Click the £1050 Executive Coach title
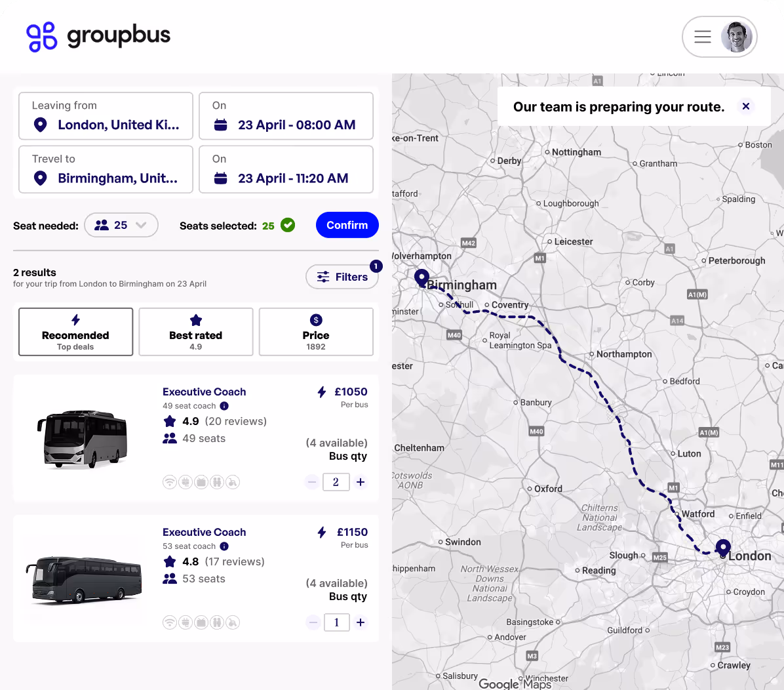The image size is (784, 690). 204,392
